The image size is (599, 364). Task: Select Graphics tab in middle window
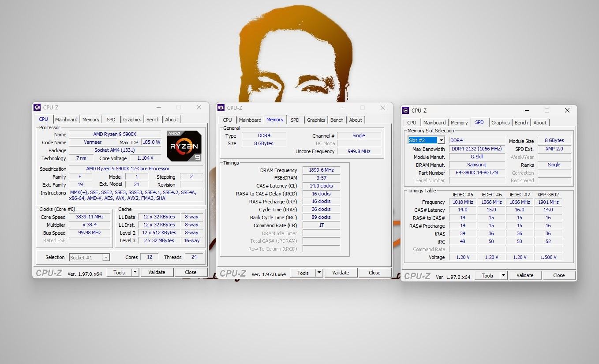[316, 120]
